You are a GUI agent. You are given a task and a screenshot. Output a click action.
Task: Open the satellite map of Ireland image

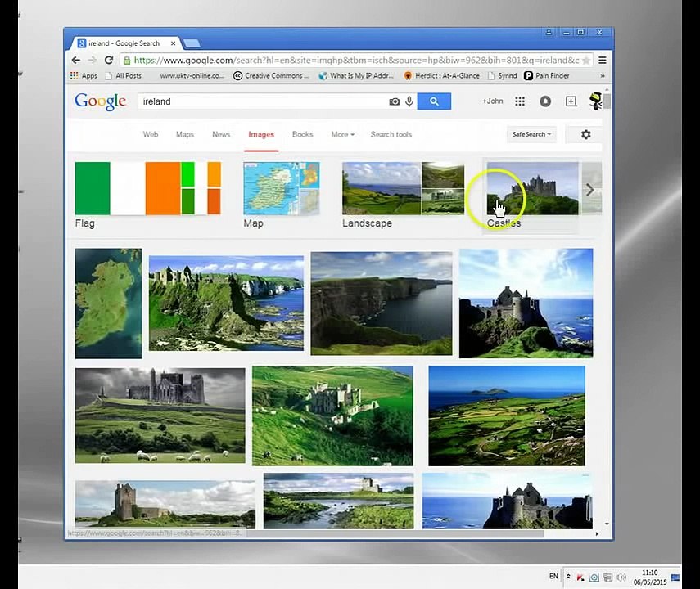click(109, 303)
